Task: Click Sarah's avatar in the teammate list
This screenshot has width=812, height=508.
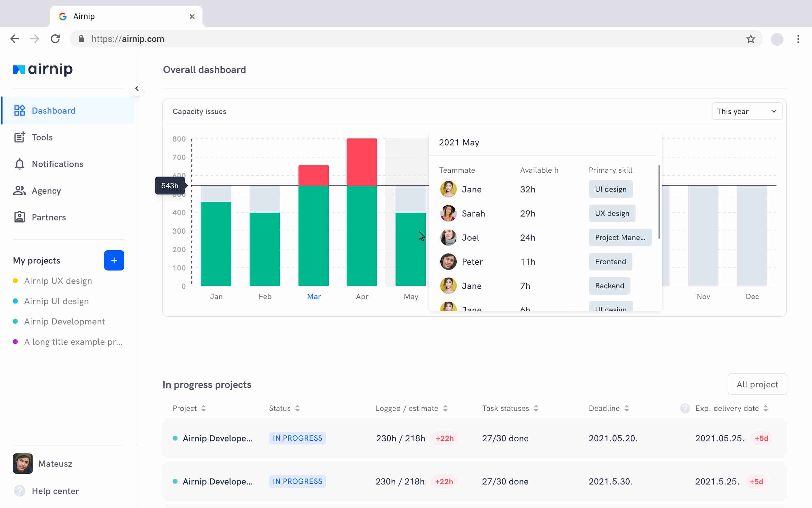Action: (448, 213)
